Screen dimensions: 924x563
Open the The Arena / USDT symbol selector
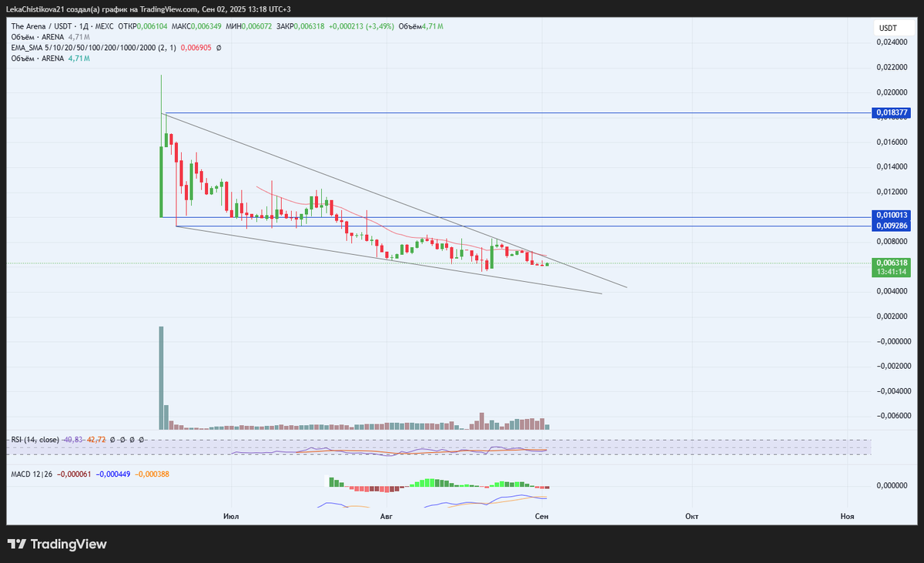coord(40,25)
